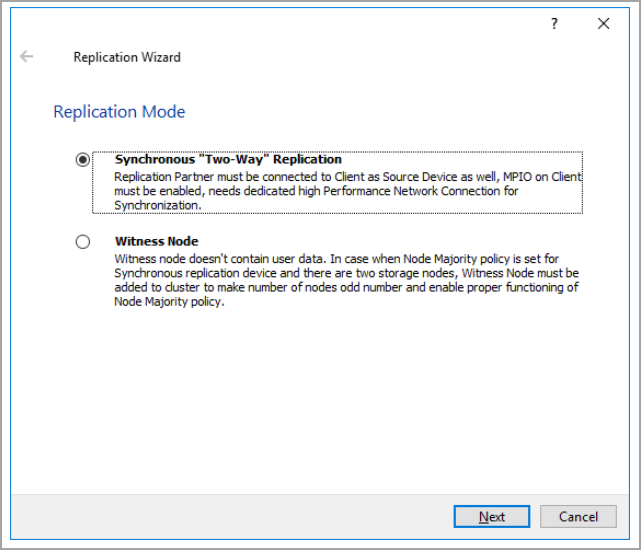Open help with the question mark icon
The width and height of the screenshot is (641, 550).
(x=554, y=24)
